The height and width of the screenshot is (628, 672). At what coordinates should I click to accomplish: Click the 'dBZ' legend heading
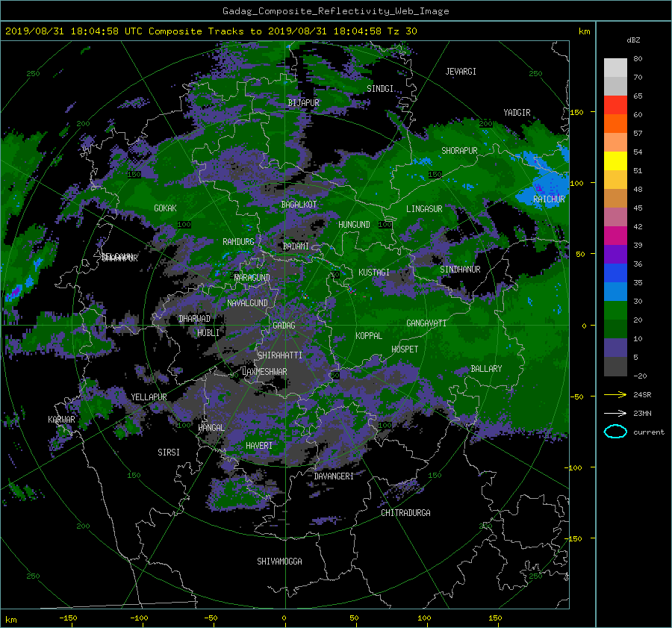[633, 40]
